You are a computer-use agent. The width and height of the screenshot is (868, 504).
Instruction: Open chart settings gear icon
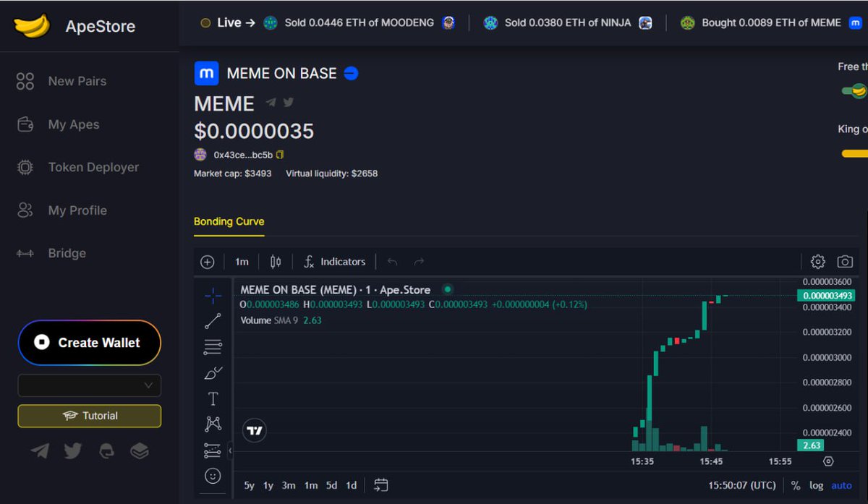click(818, 262)
